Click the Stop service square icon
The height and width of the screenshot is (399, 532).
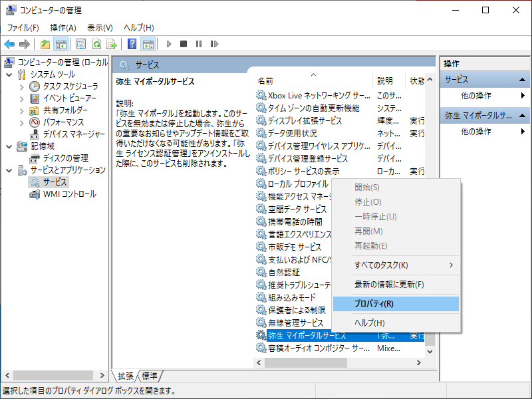(x=184, y=44)
